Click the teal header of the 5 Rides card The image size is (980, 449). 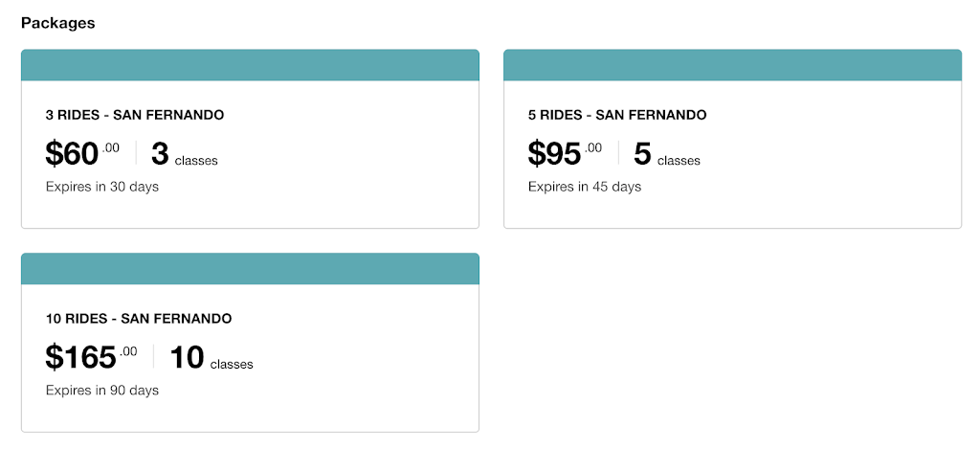(x=732, y=65)
